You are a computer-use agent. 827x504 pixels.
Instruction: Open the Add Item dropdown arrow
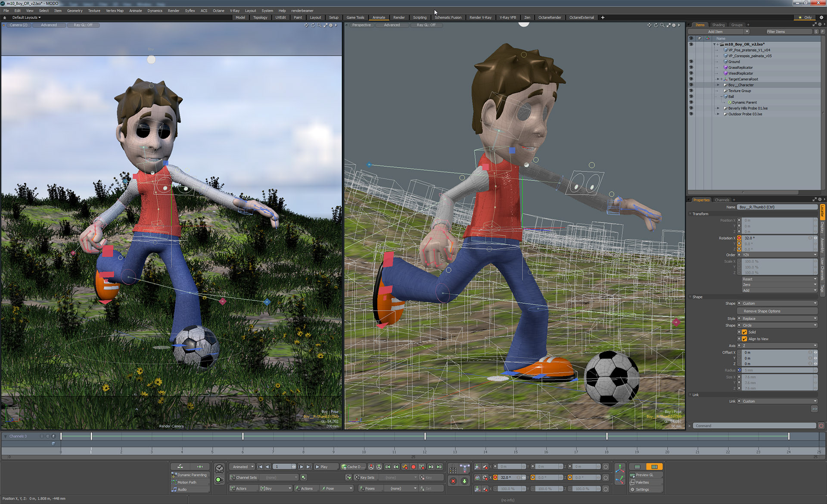(x=747, y=31)
